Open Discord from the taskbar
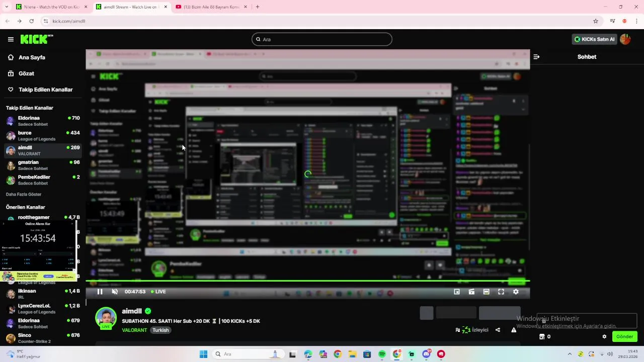 coord(427,354)
